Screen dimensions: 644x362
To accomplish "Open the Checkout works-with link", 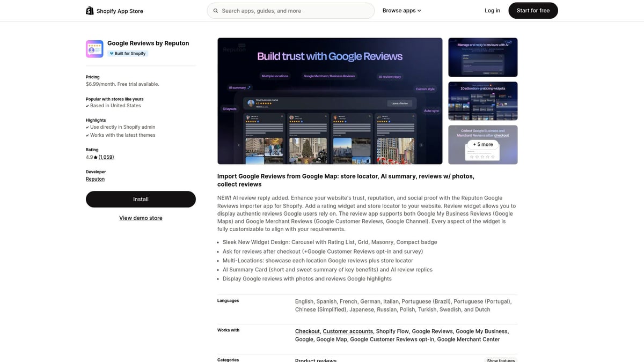I will [308, 331].
